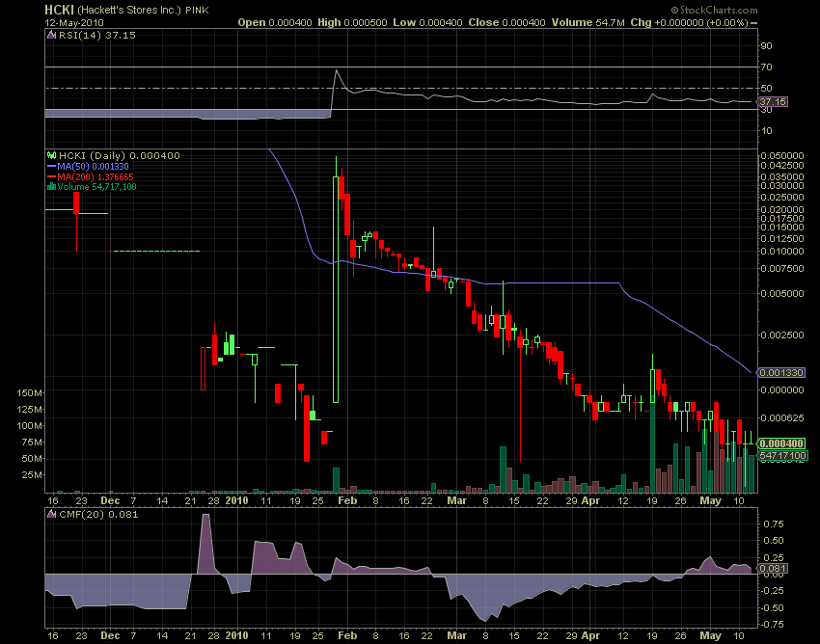Click the candlestick icon beside HCKI (Daily)
The image size is (820, 644).
(51, 155)
